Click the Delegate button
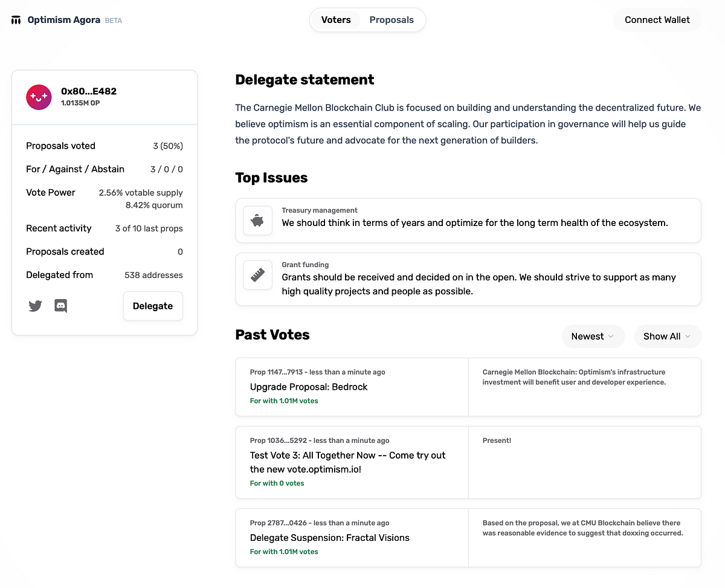 pyautogui.click(x=153, y=306)
